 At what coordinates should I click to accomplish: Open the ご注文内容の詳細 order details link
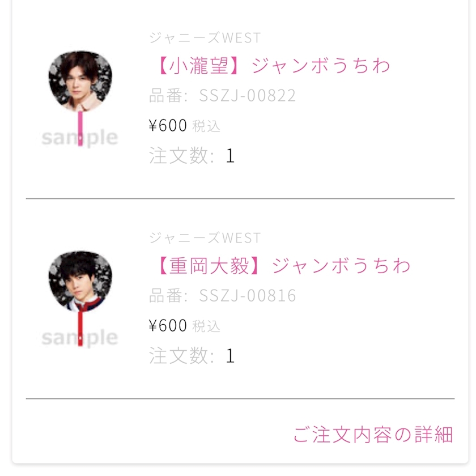(x=373, y=435)
